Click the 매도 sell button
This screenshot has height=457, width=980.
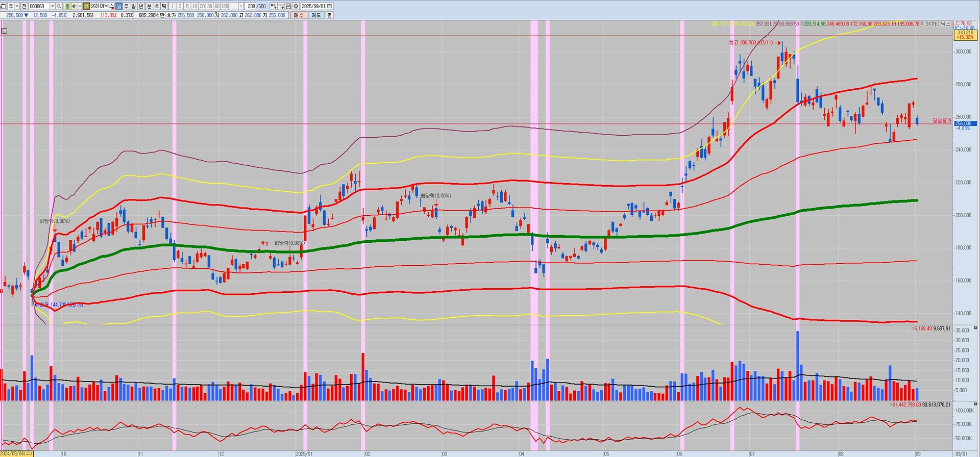tap(316, 15)
